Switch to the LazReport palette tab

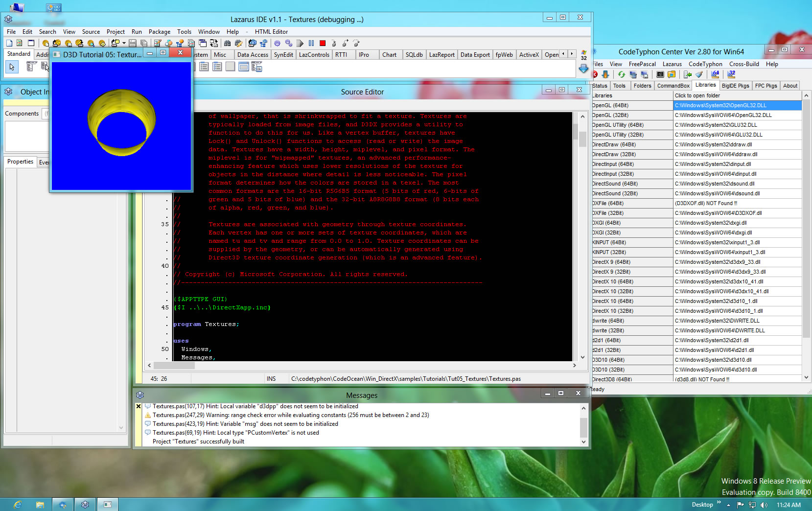point(442,55)
